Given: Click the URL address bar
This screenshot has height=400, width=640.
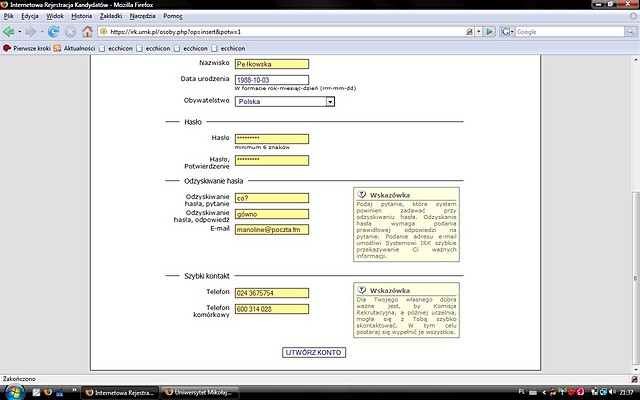Looking at the screenshot, I should point(286,31).
